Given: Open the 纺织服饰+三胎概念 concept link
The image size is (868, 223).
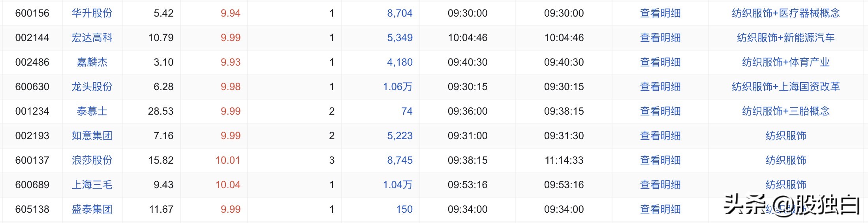Looking at the screenshot, I should point(785,111).
